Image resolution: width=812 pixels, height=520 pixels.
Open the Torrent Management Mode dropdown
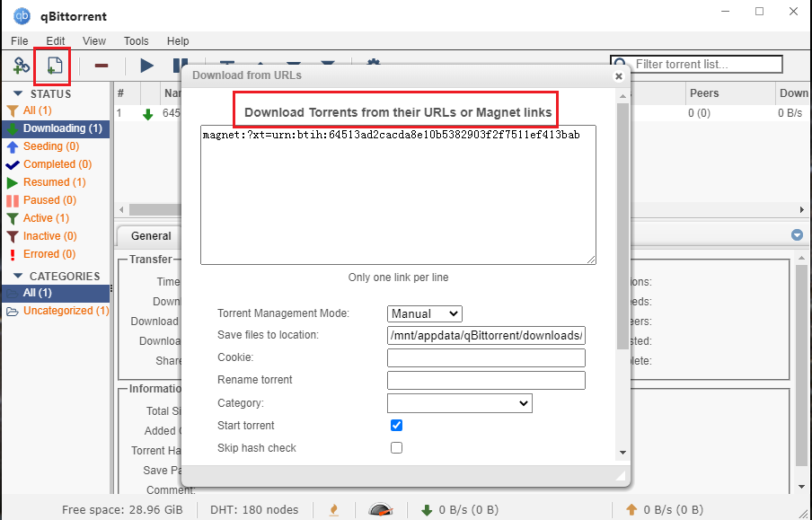(425, 313)
